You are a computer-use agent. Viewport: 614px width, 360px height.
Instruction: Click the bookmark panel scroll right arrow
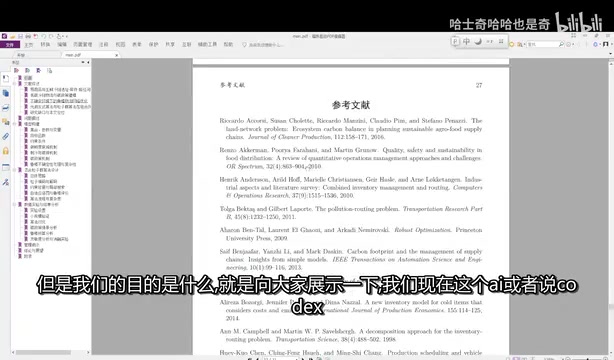pos(88,353)
